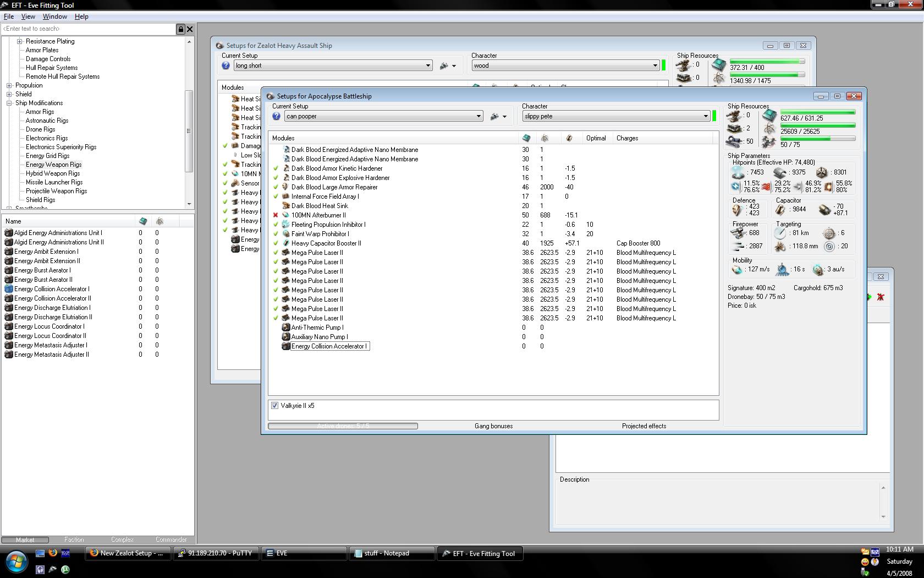Click the Gang bonuses button
The height and width of the screenshot is (578, 924).
pos(493,426)
